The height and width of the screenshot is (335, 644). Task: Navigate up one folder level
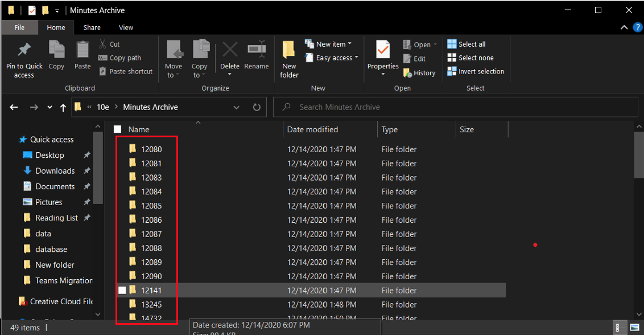click(63, 107)
